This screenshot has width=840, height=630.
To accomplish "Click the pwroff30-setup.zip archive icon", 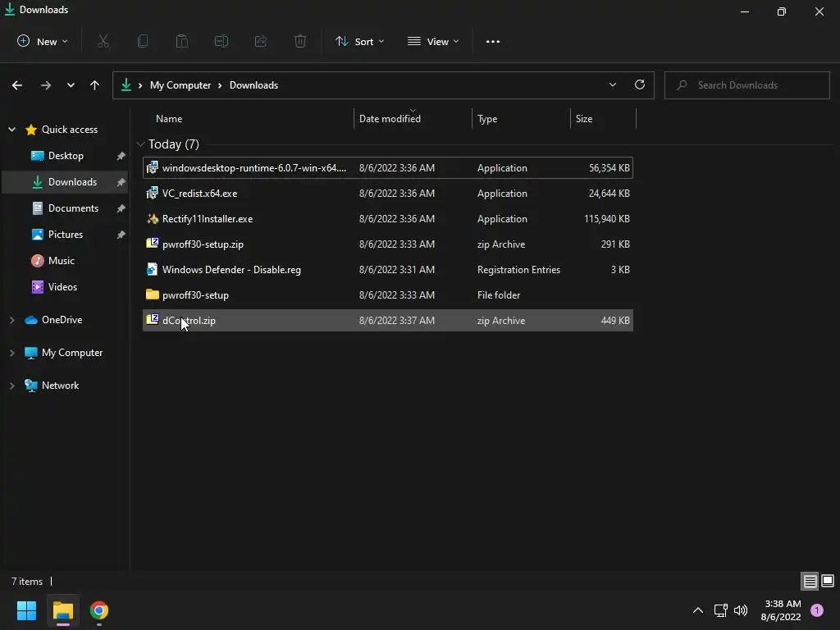I will coord(152,244).
